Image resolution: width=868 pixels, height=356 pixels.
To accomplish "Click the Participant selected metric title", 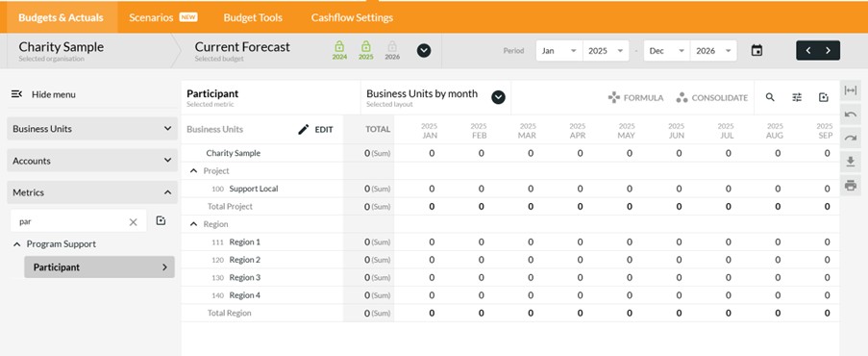I will pos(212,93).
